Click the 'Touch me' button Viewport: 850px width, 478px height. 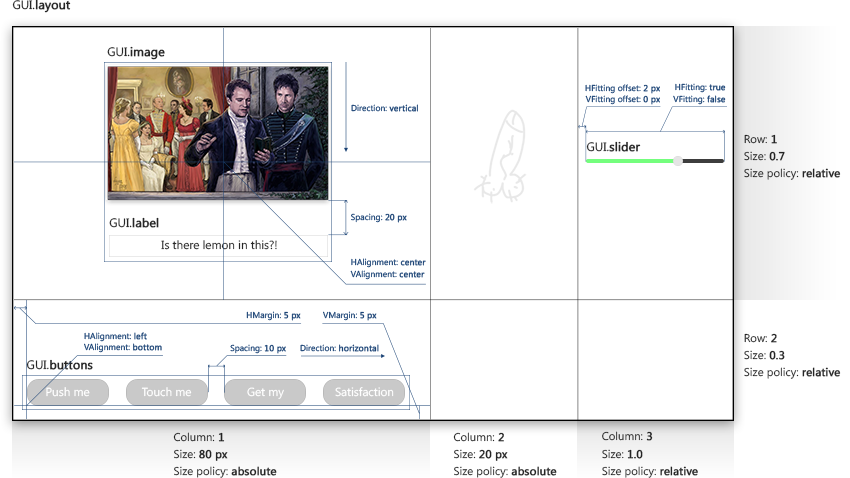[x=166, y=392]
